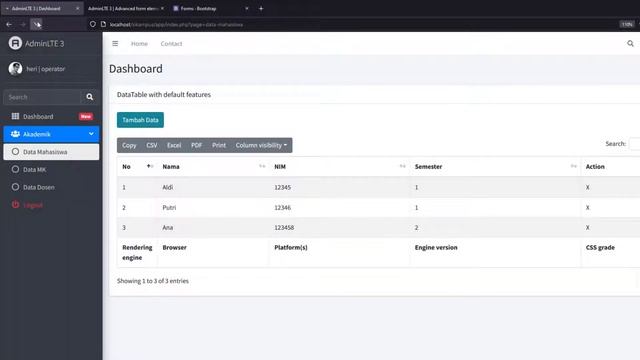
Task: Sort table by NIM column arrows
Action: point(402,166)
